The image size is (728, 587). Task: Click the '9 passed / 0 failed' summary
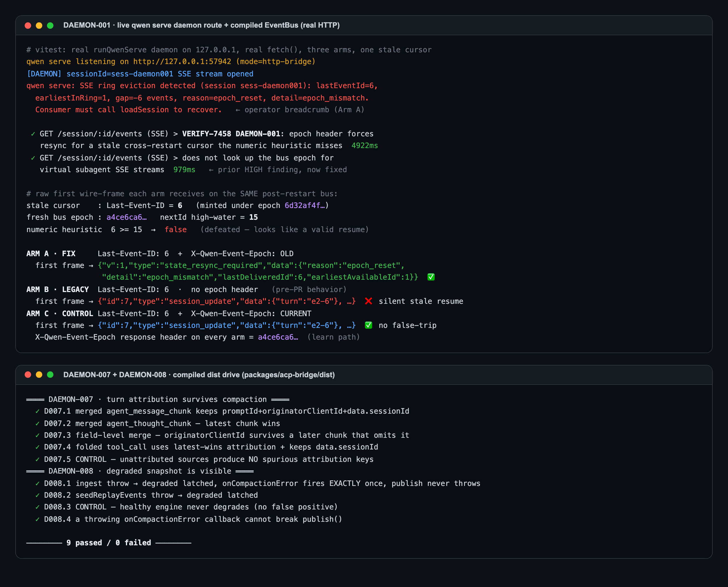(109, 543)
